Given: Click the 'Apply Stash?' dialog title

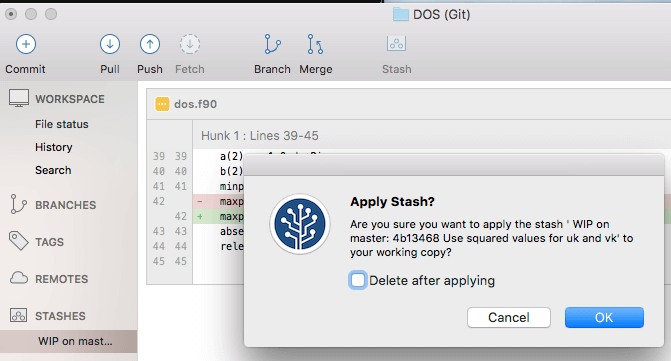Looking at the screenshot, I should (392, 201).
